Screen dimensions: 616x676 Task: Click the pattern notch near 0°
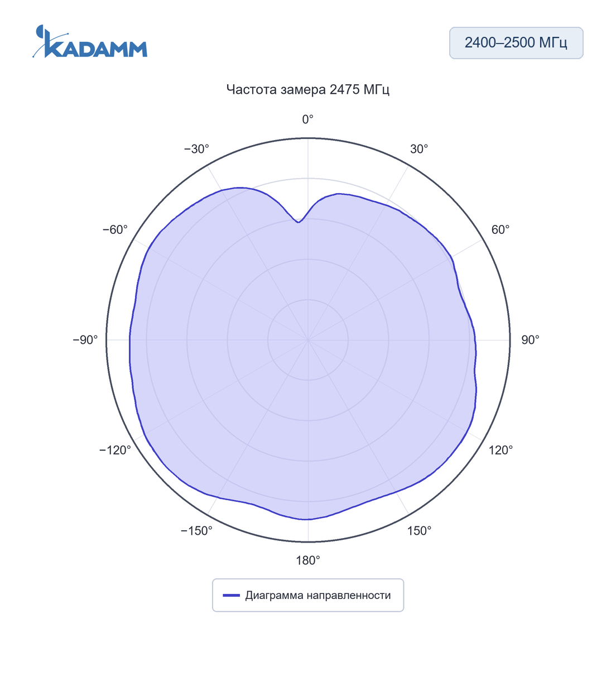tap(299, 222)
